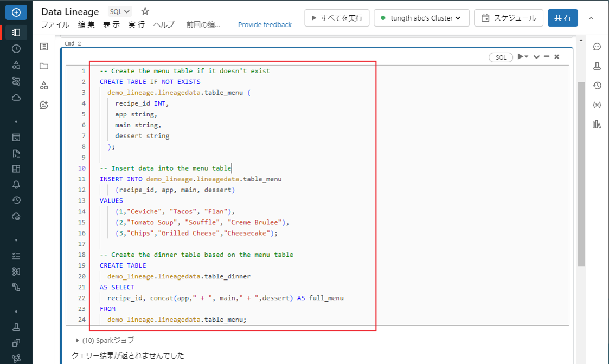Star the Data Lineage notebook as favorite
The height and width of the screenshot is (364, 609).
145,11
